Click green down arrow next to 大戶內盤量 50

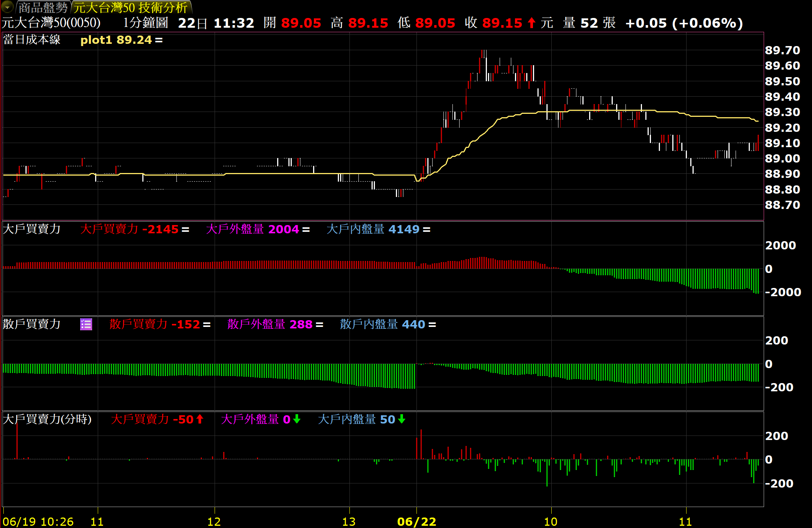tap(402, 419)
